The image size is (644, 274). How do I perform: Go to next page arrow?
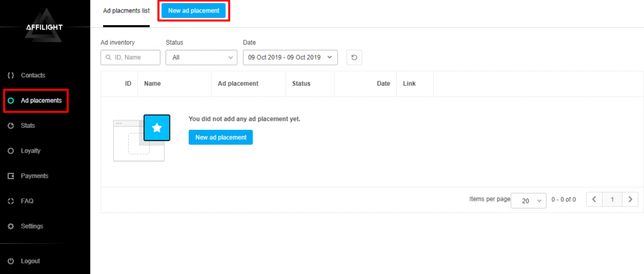(x=630, y=200)
